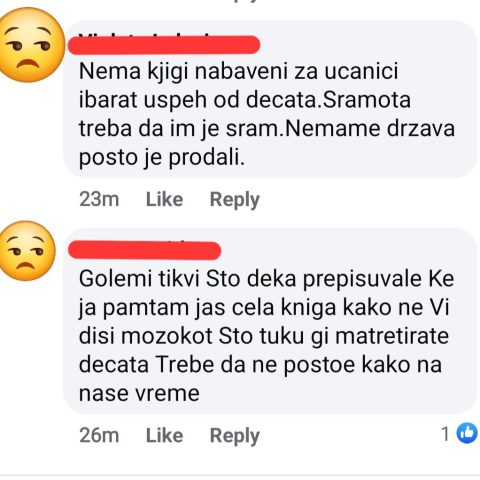Open the second commenter's unamused emoji avatar
480x480 pixels.
pos(27,251)
